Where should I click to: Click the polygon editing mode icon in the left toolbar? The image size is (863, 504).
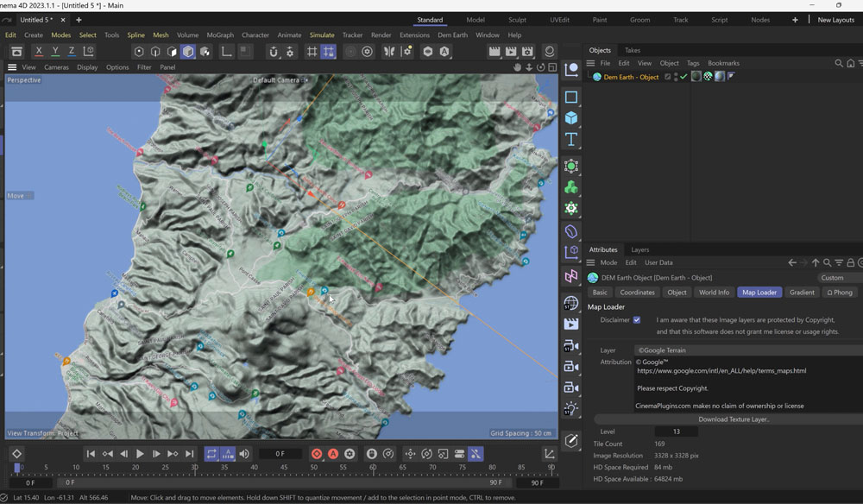[x=173, y=51]
